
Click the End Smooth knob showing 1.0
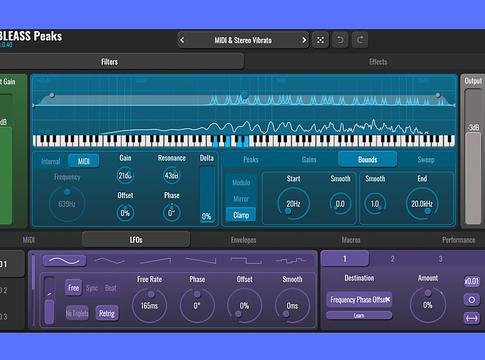click(x=375, y=204)
